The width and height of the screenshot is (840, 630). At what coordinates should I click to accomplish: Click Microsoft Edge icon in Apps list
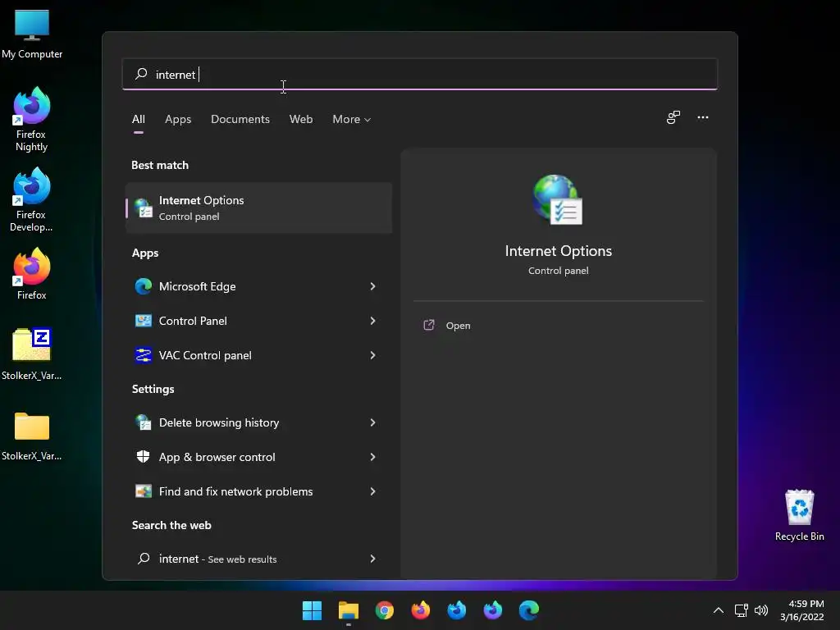point(143,286)
